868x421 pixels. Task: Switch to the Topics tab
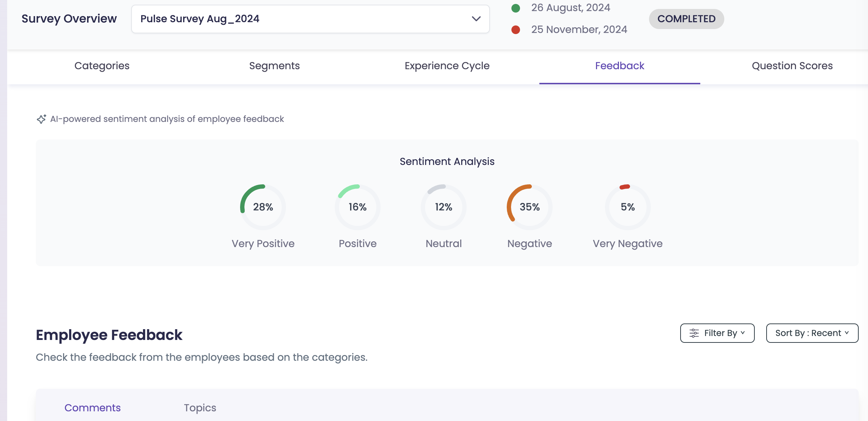coord(200,408)
